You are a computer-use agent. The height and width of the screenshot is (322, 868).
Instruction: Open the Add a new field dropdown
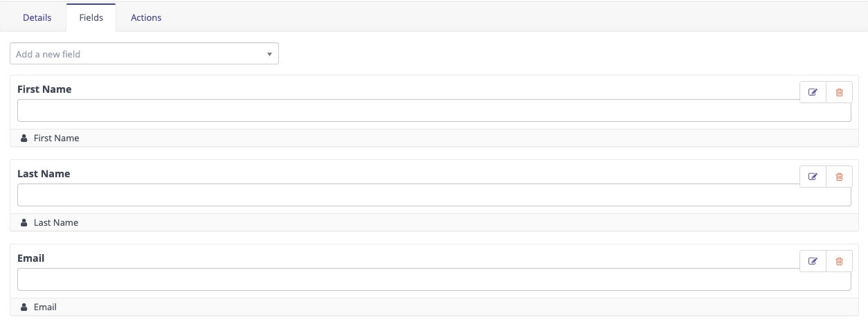click(x=144, y=54)
